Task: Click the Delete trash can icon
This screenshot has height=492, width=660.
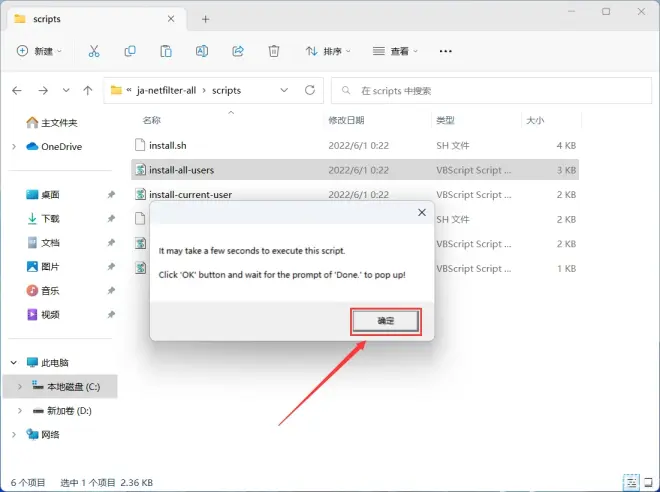Action: click(274, 51)
